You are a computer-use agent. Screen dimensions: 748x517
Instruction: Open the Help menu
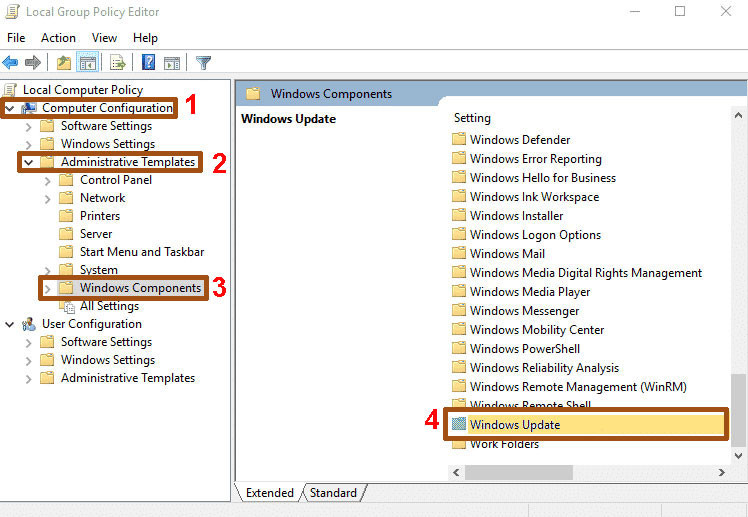[145, 38]
